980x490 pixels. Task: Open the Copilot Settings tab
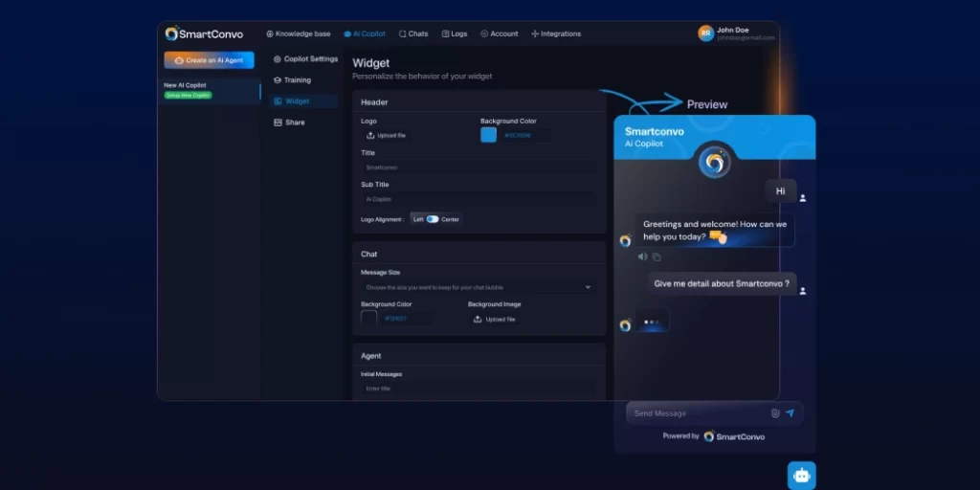pos(305,59)
